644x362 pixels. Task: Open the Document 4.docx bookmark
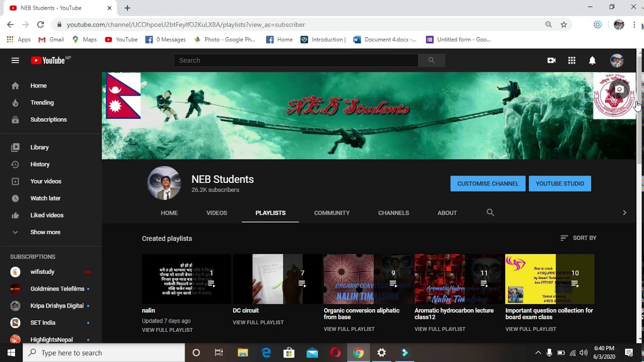pyautogui.click(x=385, y=40)
